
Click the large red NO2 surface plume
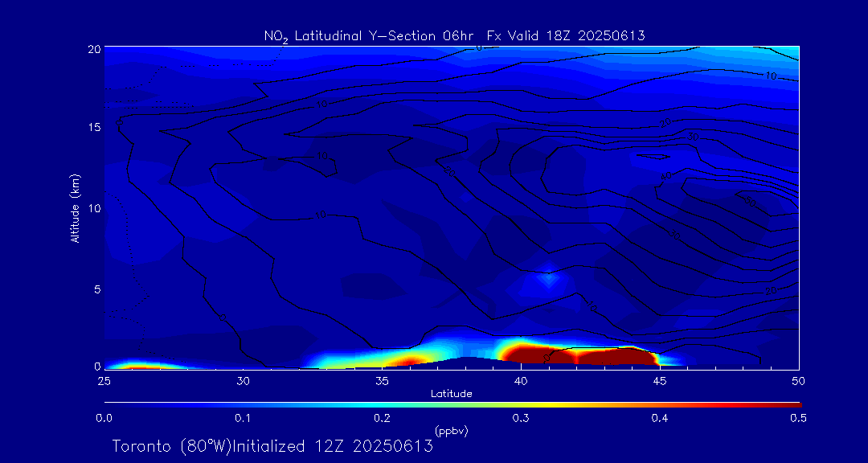[579, 354]
